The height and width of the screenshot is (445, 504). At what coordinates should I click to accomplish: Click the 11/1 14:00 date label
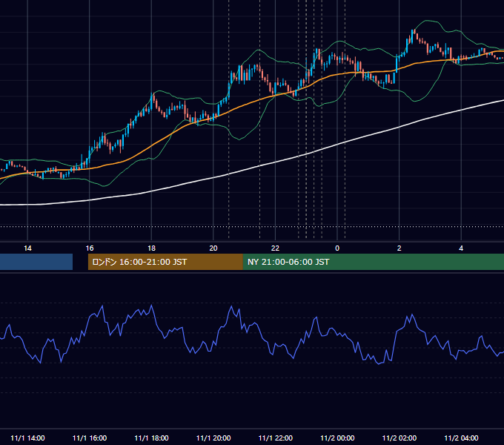(x=27, y=438)
